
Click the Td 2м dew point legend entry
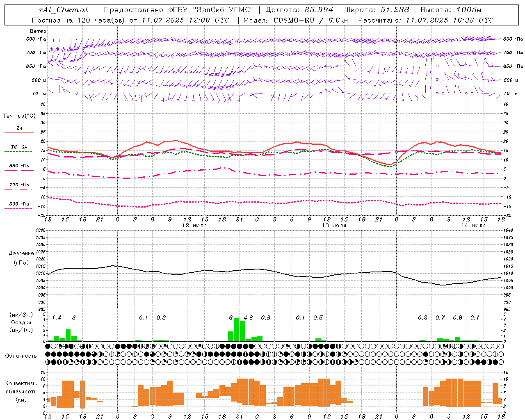click(x=19, y=147)
